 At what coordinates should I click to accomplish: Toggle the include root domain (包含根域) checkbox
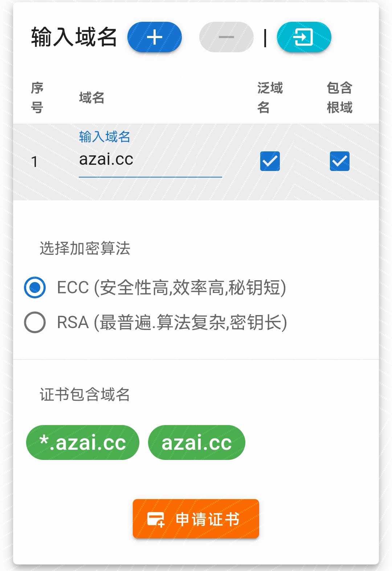(x=339, y=161)
